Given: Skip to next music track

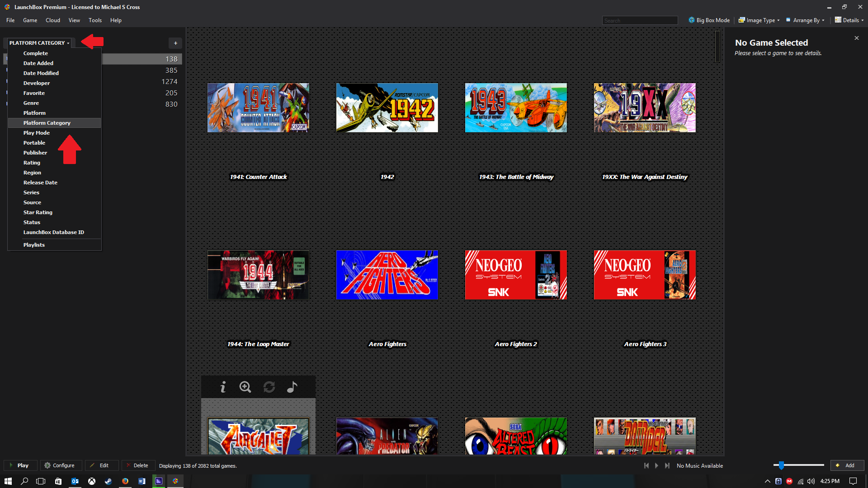Looking at the screenshot, I should [667, 465].
